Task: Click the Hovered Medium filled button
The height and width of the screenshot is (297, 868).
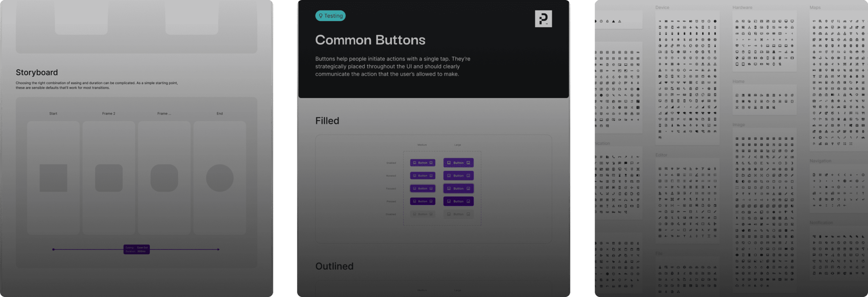Action: pyautogui.click(x=422, y=176)
